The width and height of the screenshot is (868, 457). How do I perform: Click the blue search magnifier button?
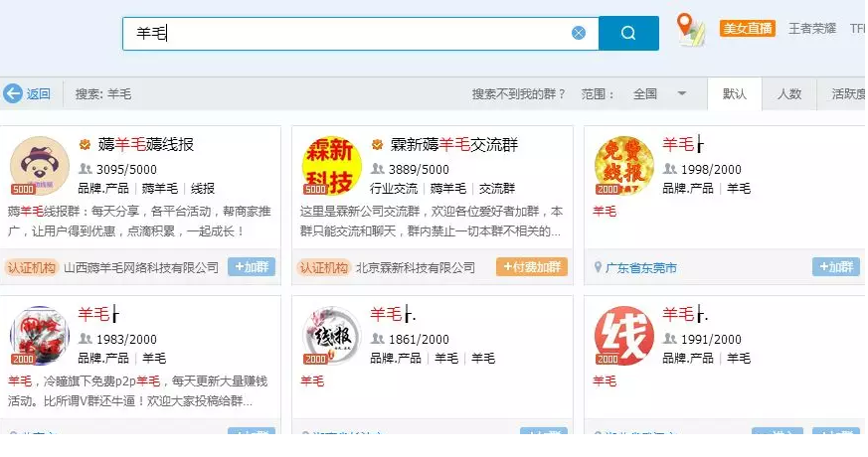(x=628, y=33)
